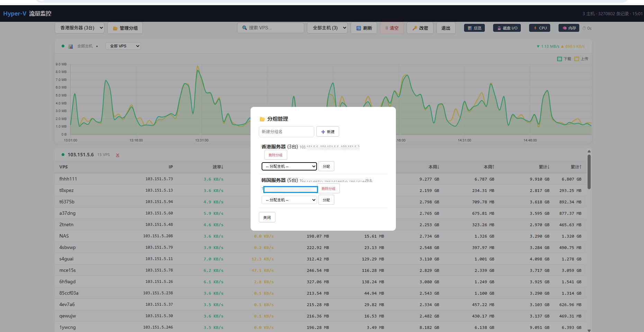Toggle 下载 series in chart legend
644x332 pixels.
564,59
